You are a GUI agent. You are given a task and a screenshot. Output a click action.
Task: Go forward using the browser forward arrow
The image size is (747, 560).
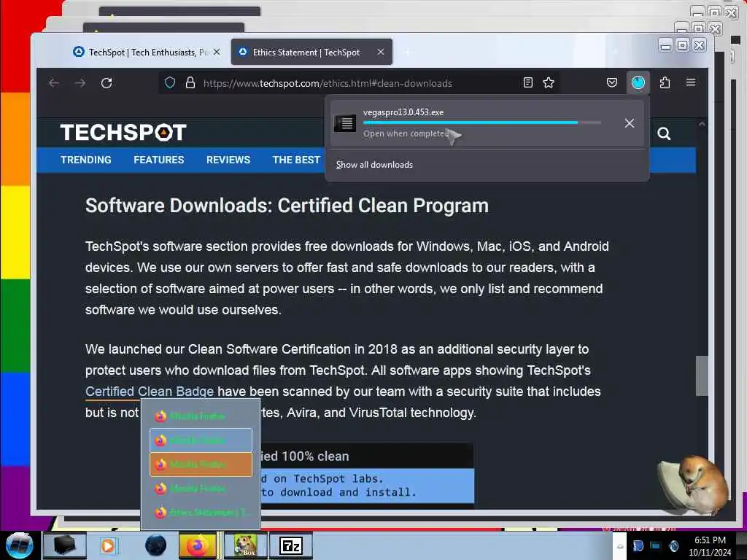coord(80,83)
